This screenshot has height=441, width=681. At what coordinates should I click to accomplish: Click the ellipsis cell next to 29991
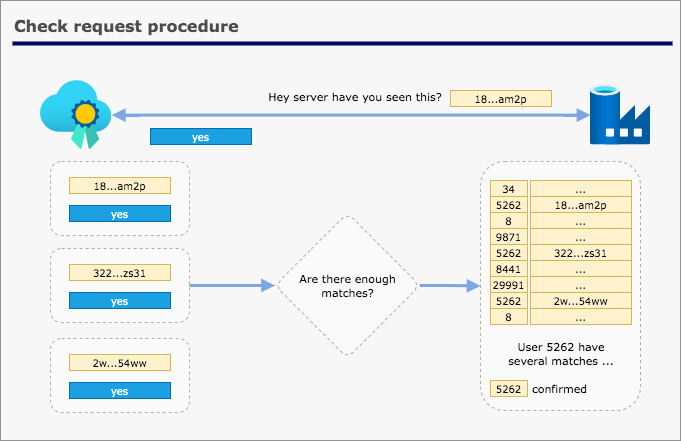pyautogui.click(x=581, y=285)
